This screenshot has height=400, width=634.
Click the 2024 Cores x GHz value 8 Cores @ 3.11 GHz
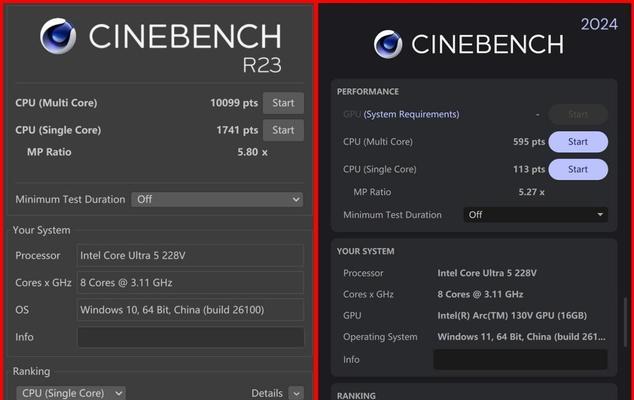click(x=480, y=294)
